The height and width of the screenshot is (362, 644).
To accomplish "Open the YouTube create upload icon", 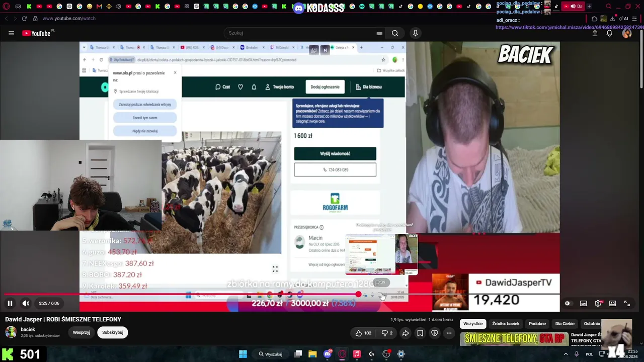I will coord(595,33).
